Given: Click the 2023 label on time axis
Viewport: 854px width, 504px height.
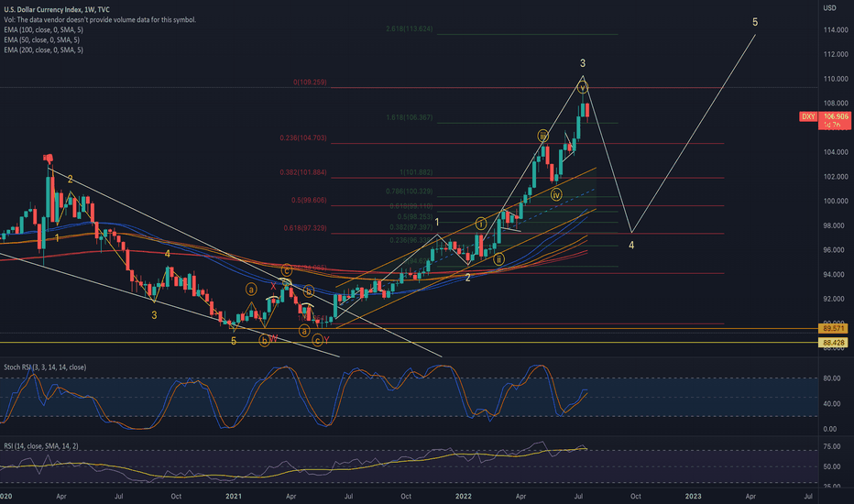Looking at the screenshot, I should click(x=693, y=497).
